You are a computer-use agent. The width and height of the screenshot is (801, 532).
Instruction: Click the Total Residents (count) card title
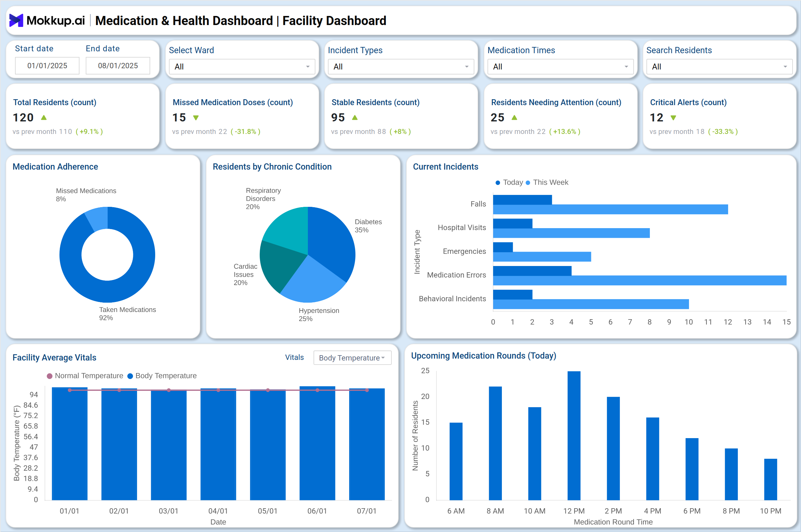coord(55,102)
